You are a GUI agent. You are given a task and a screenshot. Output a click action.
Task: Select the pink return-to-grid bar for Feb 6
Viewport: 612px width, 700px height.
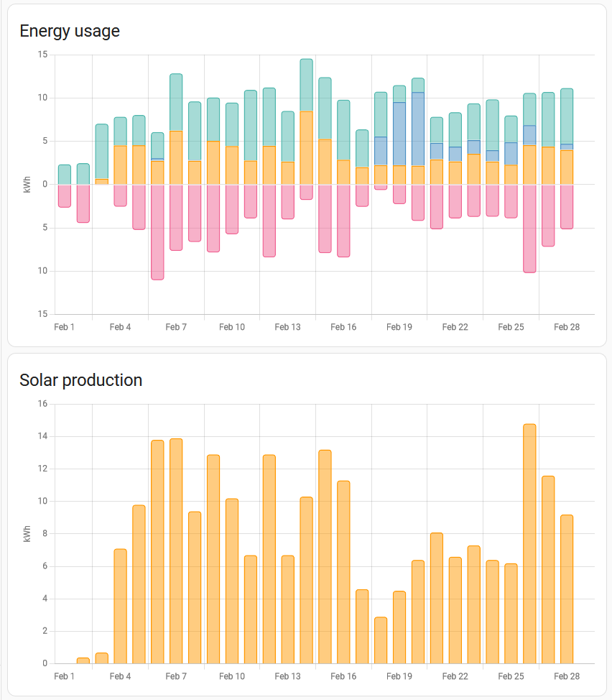(157, 232)
